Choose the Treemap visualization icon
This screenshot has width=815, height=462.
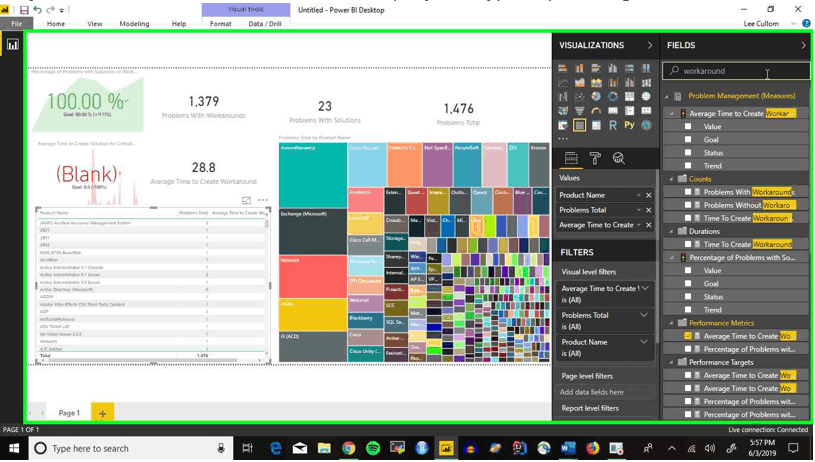[x=629, y=96]
